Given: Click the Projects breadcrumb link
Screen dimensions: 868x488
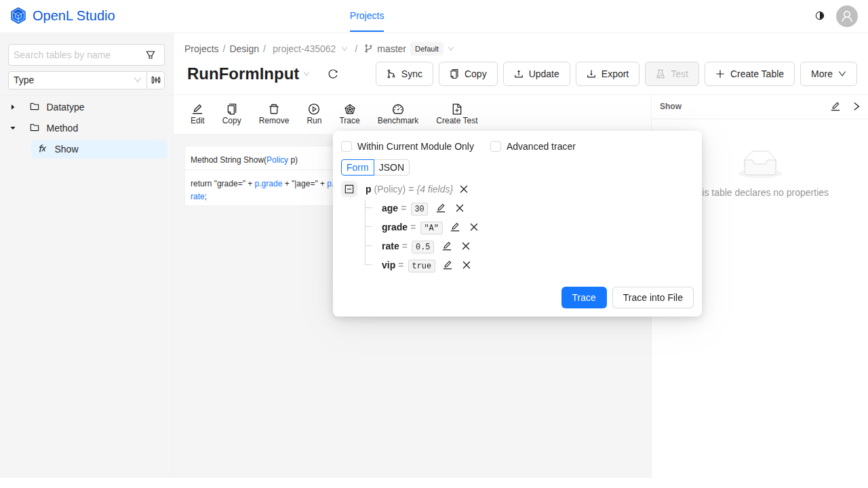Looking at the screenshot, I should click(x=201, y=49).
